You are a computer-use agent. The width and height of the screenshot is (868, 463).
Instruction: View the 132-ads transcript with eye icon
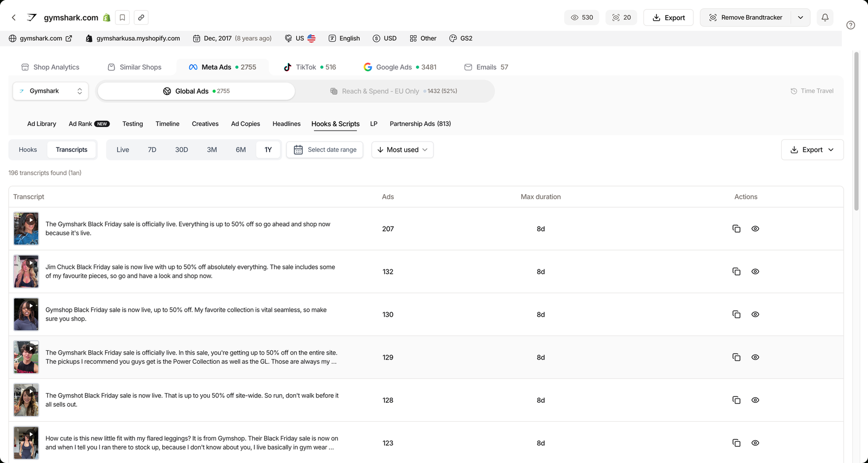(x=755, y=272)
